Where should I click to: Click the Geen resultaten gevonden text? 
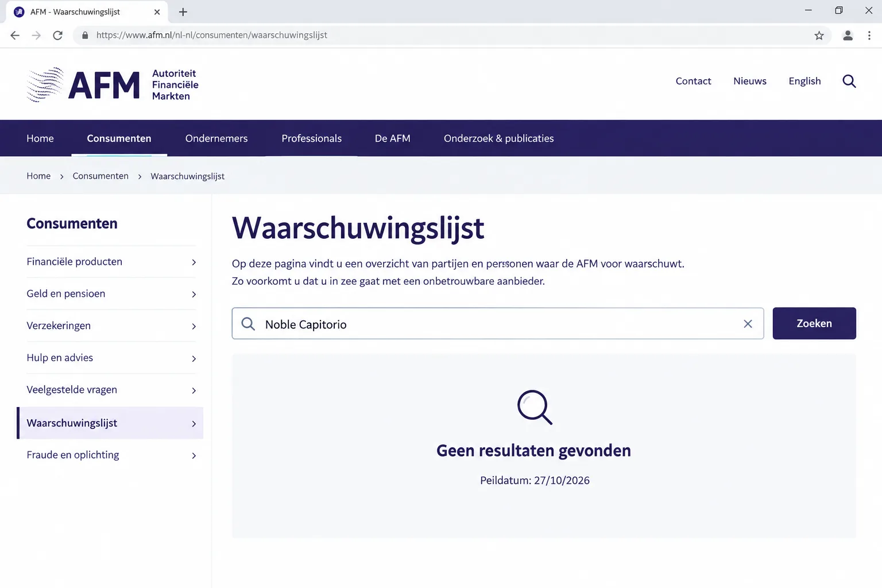pyautogui.click(x=533, y=451)
